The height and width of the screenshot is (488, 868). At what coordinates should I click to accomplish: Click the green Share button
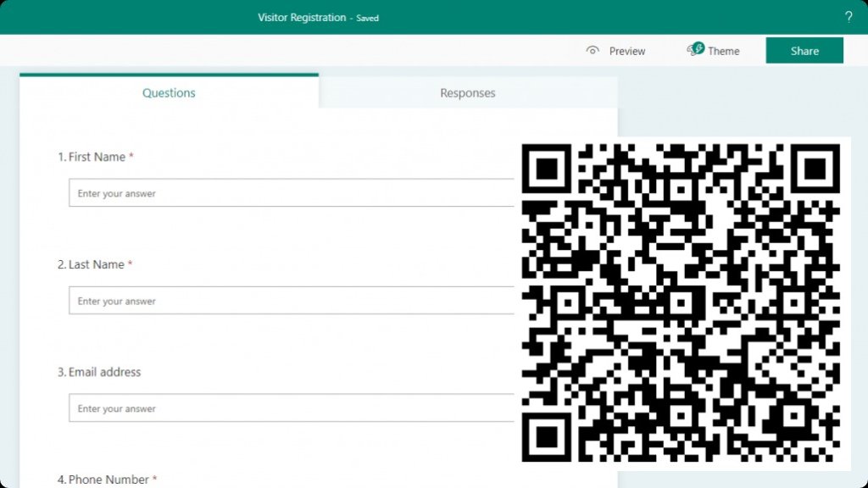click(803, 50)
